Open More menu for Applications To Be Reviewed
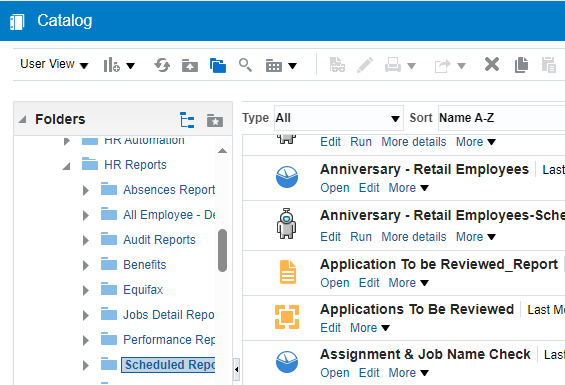The image size is (565, 385). (370, 328)
